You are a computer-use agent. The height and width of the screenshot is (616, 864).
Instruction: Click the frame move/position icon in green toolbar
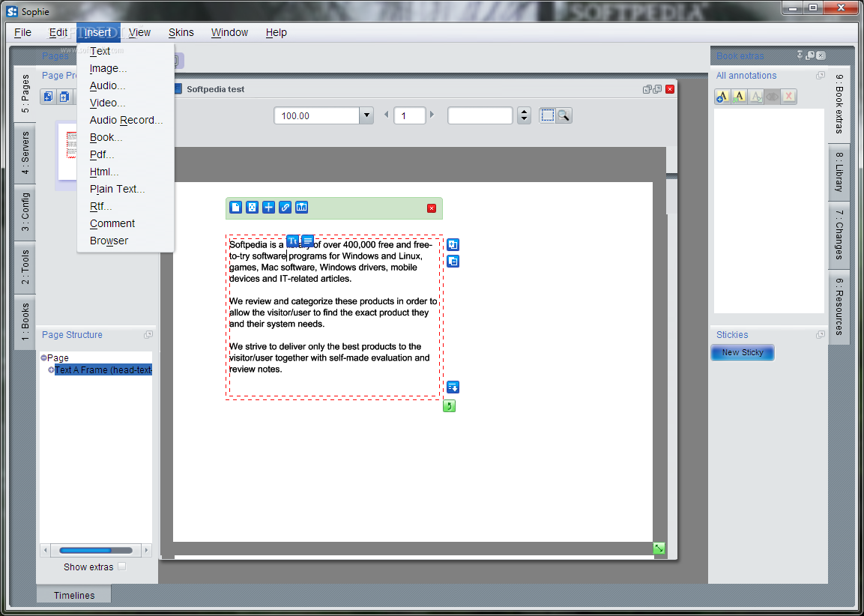coord(252,208)
